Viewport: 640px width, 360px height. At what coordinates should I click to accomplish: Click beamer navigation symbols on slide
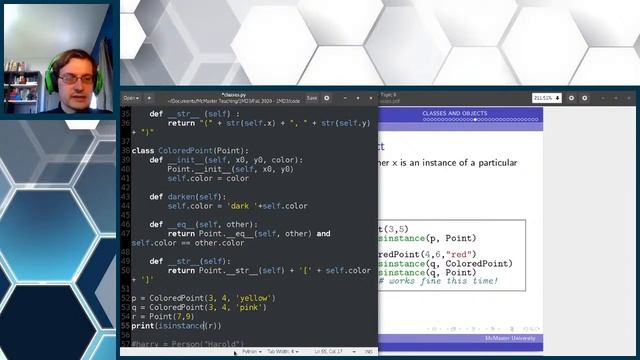tap(484, 329)
